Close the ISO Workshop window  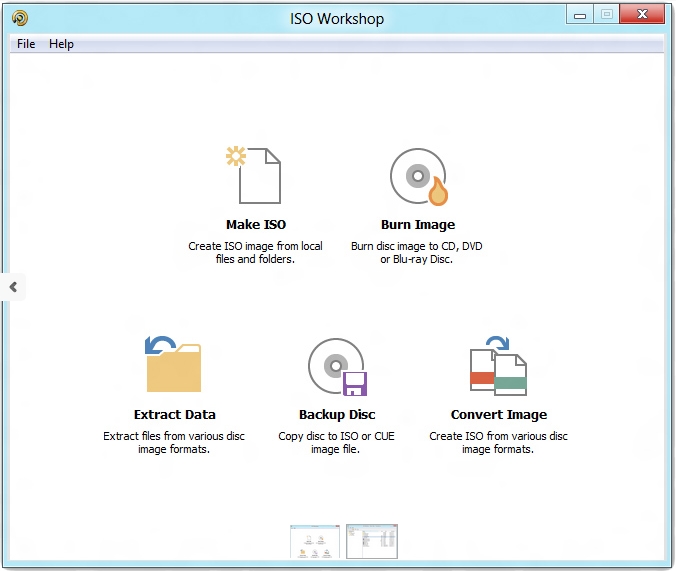[642, 14]
